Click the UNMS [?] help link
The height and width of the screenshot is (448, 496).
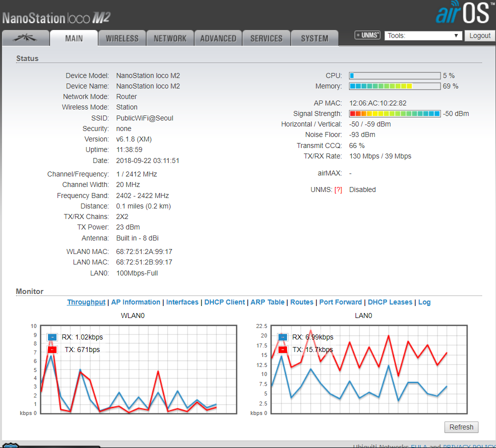(x=338, y=190)
